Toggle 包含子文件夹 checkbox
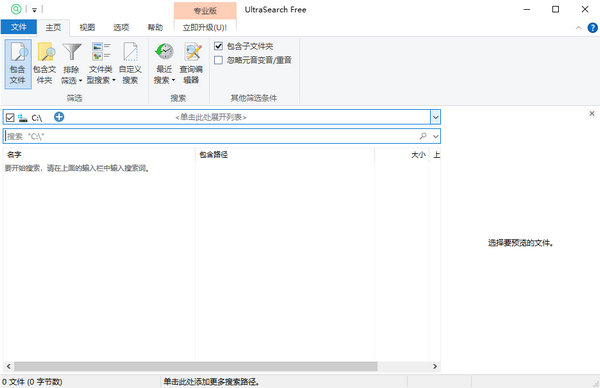Screen dimensions: 600x388 click(x=218, y=46)
